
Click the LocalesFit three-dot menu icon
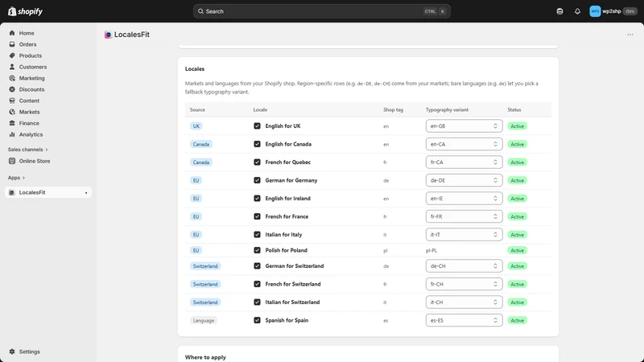[630, 35]
